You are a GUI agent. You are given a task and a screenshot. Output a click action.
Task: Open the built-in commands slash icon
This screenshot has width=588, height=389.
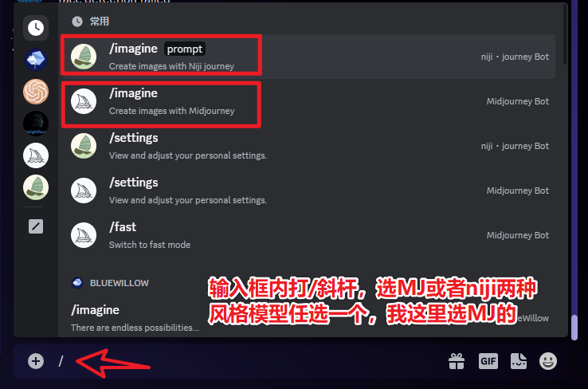point(36,226)
